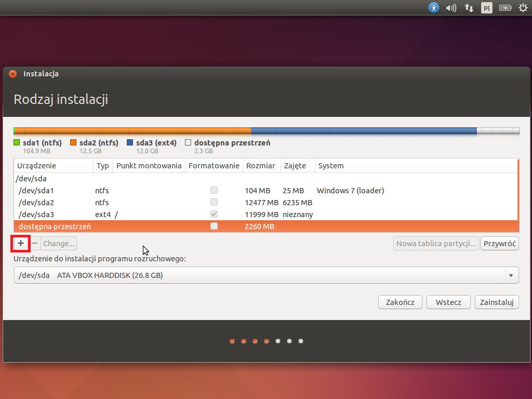Click the Zainstaluj button
The image size is (532, 399).
[x=497, y=302]
